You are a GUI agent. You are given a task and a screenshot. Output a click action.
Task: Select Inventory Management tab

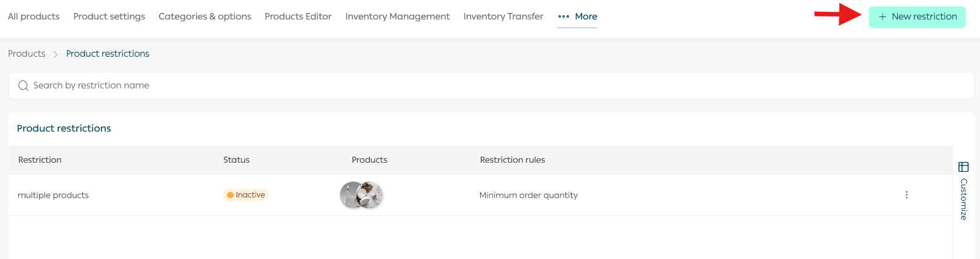[x=397, y=16]
